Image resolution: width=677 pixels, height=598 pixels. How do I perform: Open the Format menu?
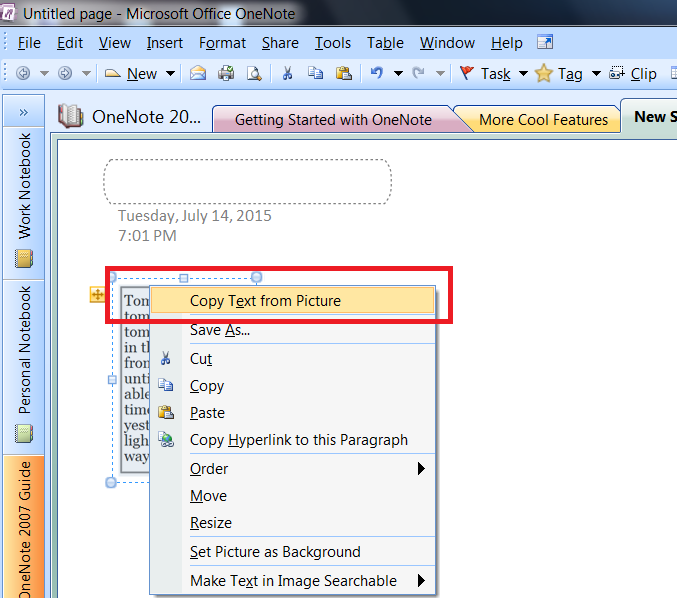click(x=222, y=43)
